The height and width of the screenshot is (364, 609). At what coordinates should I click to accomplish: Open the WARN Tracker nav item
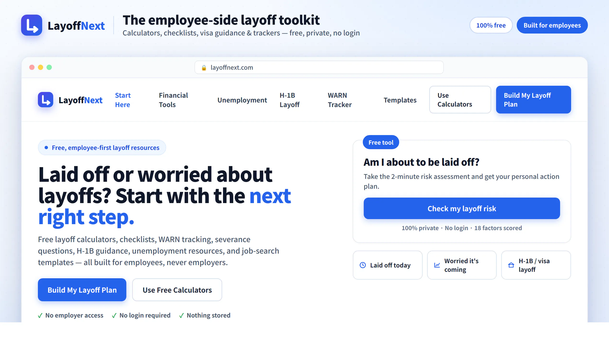coord(340,100)
